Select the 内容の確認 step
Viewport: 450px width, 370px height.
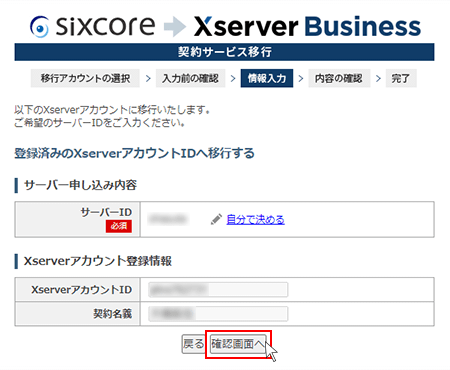pyautogui.click(x=339, y=78)
